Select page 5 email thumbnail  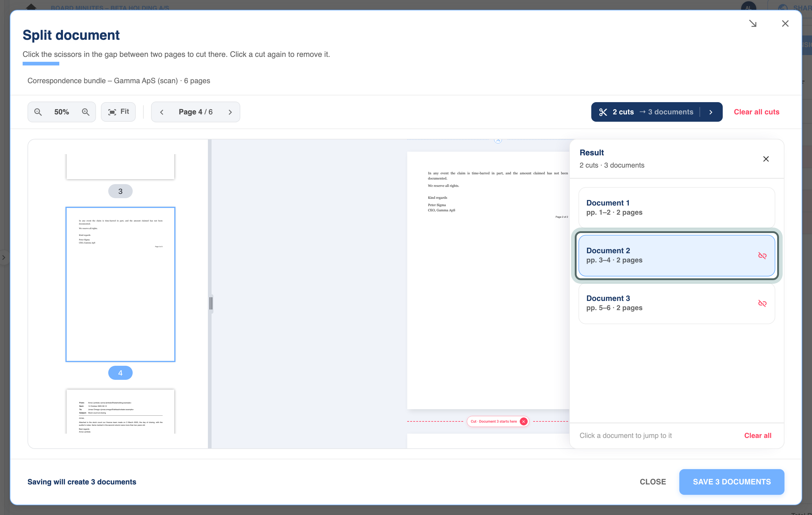coord(120,411)
